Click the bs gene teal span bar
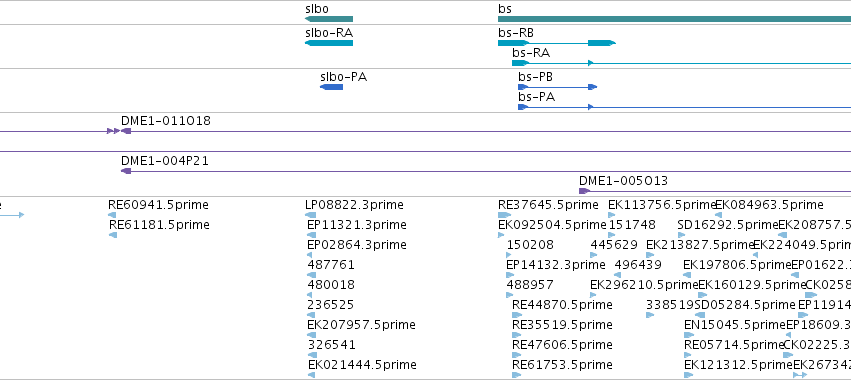 coord(675,19)
